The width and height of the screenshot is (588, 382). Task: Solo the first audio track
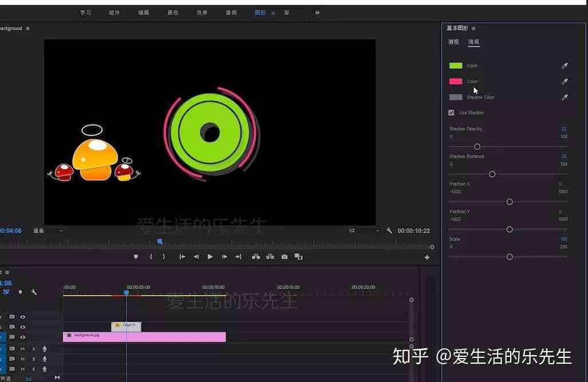coord(33,349)
